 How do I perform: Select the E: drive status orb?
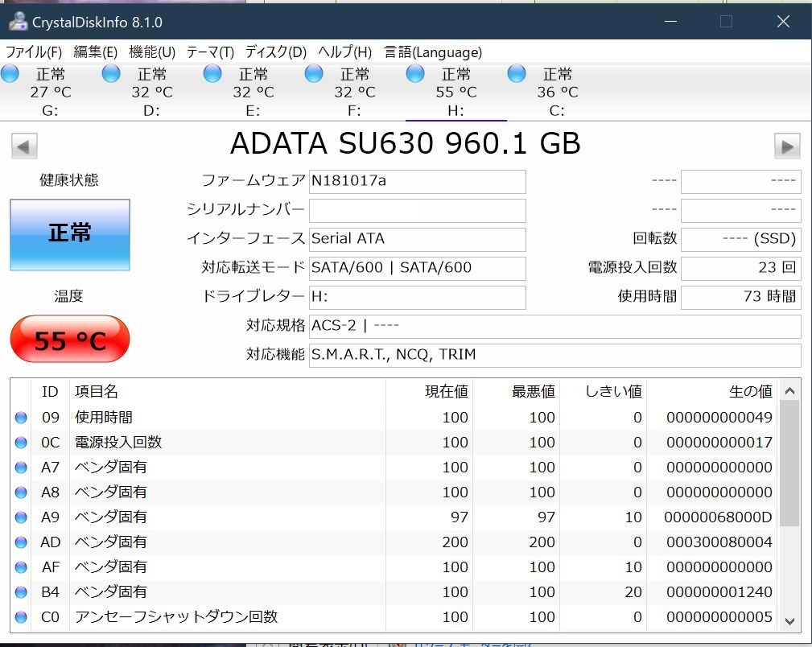tap(213, 74)
